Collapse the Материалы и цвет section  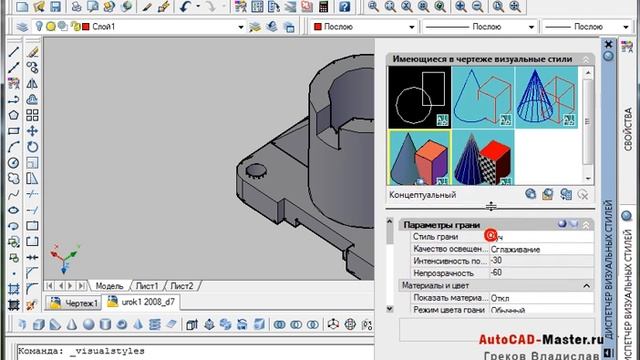(x=586, y=286)
